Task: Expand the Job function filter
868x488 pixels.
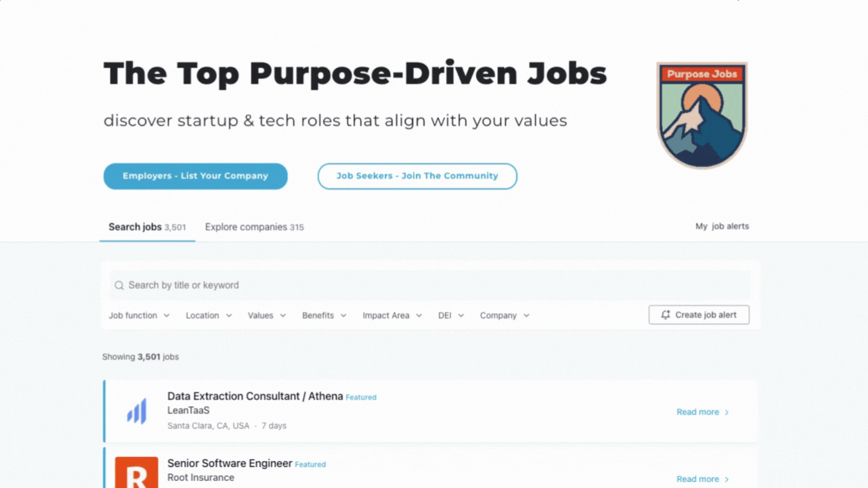Action: pos(139,315)
